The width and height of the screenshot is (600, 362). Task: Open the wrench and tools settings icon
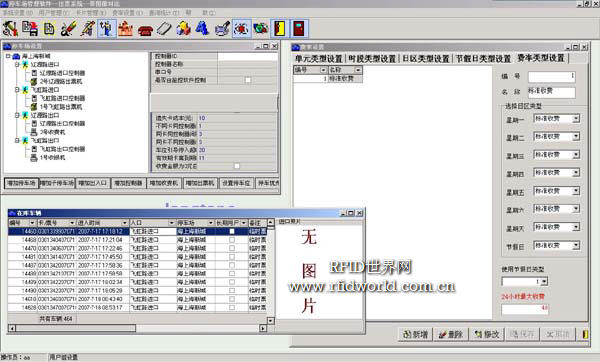tap(10, 29)
